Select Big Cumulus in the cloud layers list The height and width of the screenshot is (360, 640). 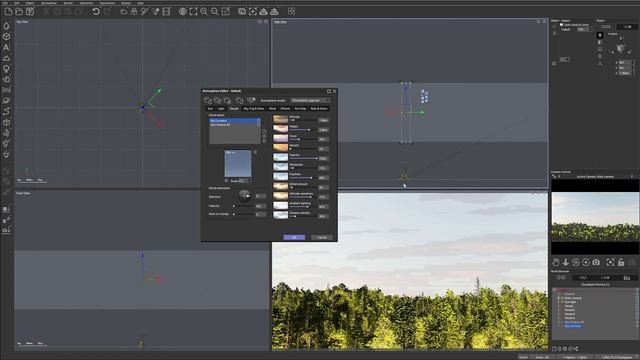point(234,121)
